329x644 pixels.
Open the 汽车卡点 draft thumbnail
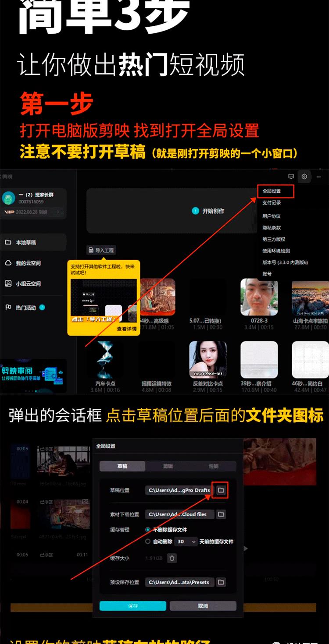105,360
